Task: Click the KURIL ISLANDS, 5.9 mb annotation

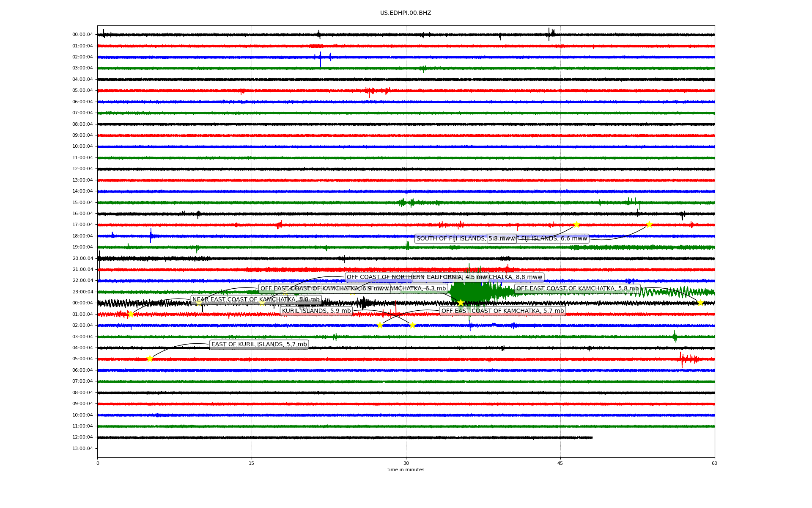Action: [x=316, y=311]
